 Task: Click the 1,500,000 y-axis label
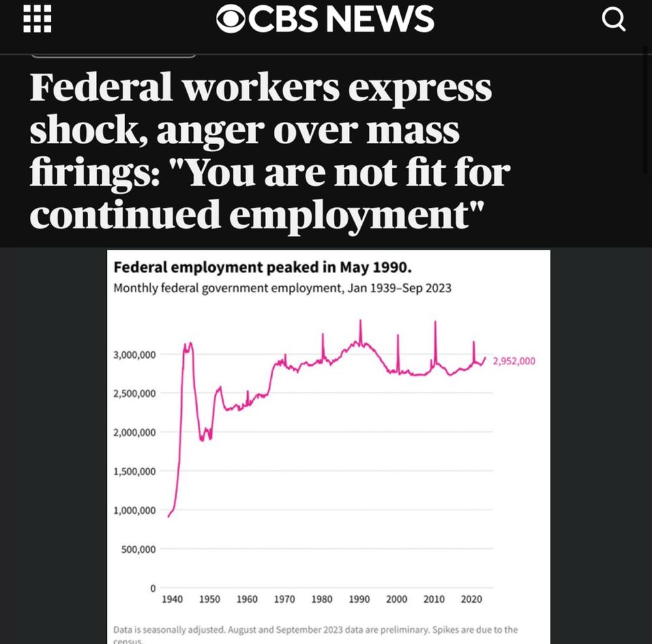coord(134,471)
